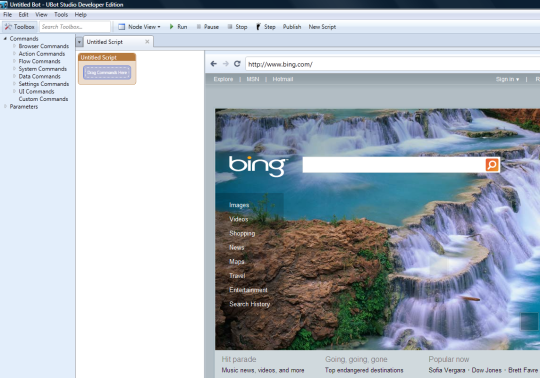Expand Browser Commands in toolbox
The height and width of the screenshot is (378, 540).
click(14, 46)
